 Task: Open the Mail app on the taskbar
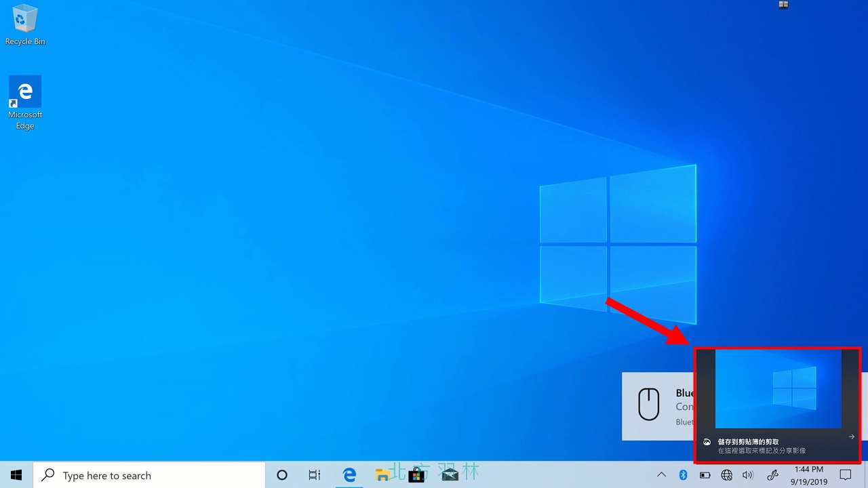point(450,475)
